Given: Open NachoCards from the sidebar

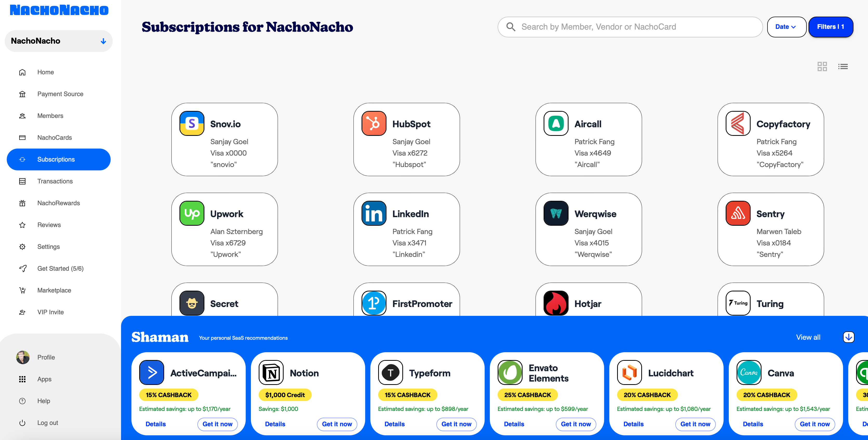Looking at the screenshot, I should [54, 137].
